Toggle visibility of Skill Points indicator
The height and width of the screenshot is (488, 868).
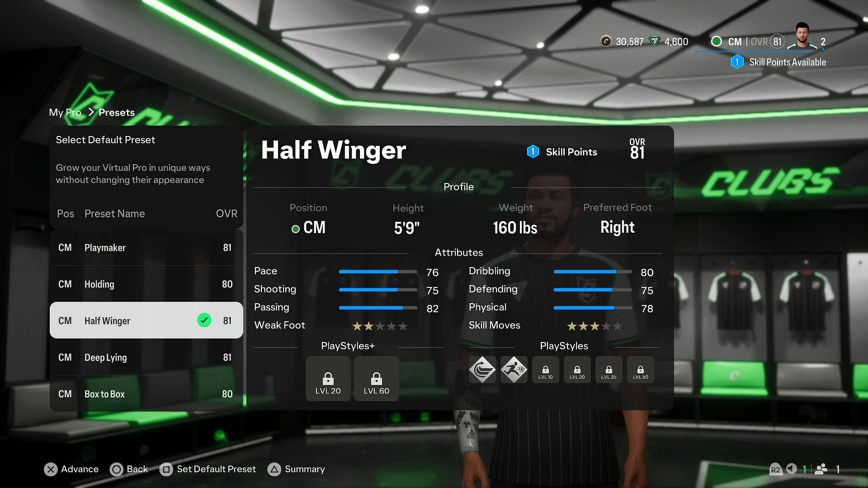coord(561,151)
